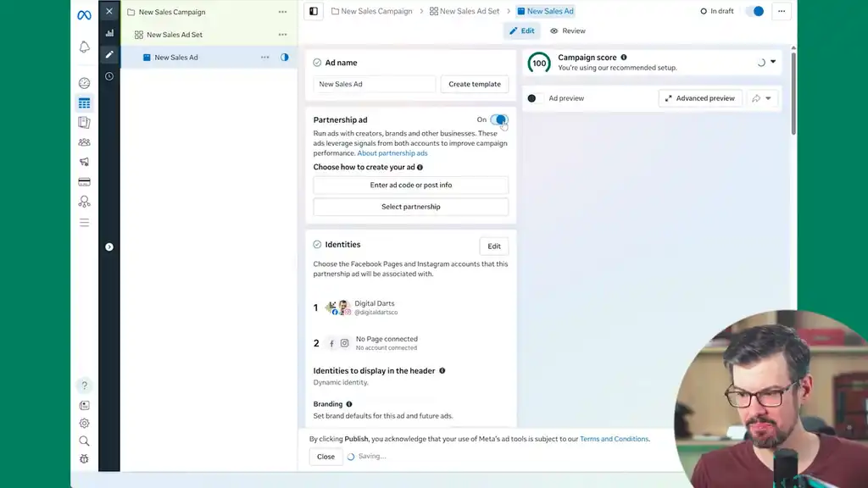Image resolution: width=868 pixels, height=488 pixels.
Task: Click Close button at bottom
Action: pyautogui.click(x=325, y=457)
